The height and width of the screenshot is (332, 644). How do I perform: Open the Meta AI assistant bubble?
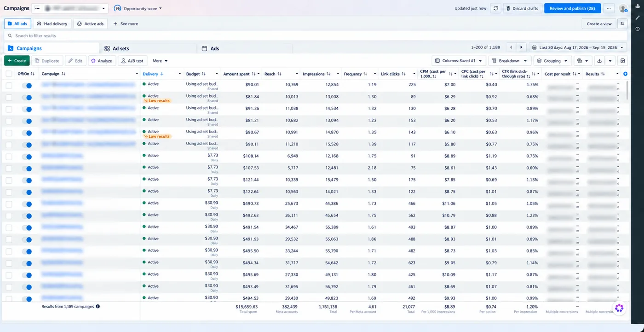[x=619, y=308]
